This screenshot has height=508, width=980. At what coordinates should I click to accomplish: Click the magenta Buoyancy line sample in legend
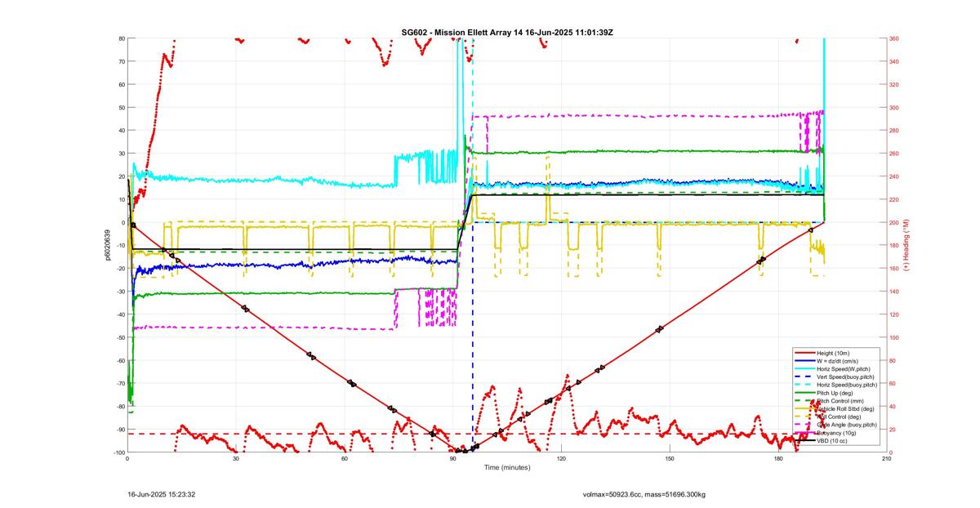pyautogui.click(x=804, y=433)
